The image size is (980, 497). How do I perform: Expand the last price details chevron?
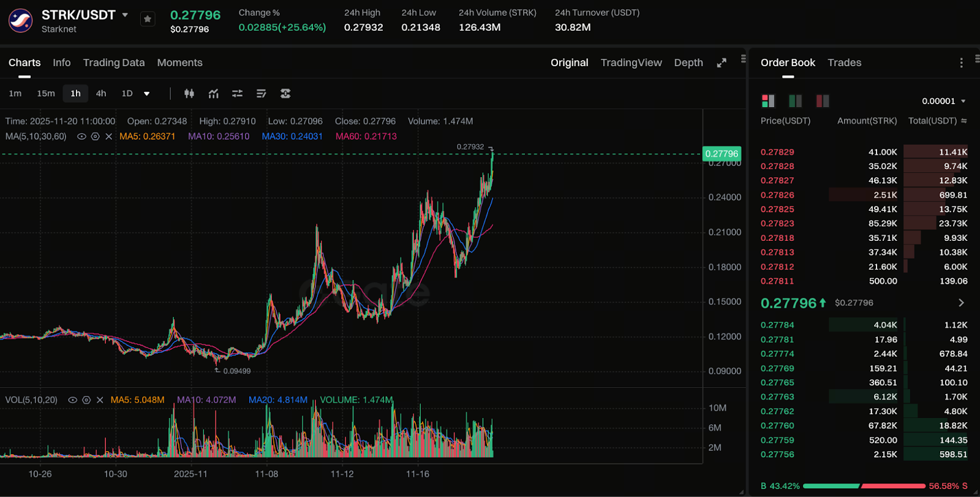pos(961,303)
